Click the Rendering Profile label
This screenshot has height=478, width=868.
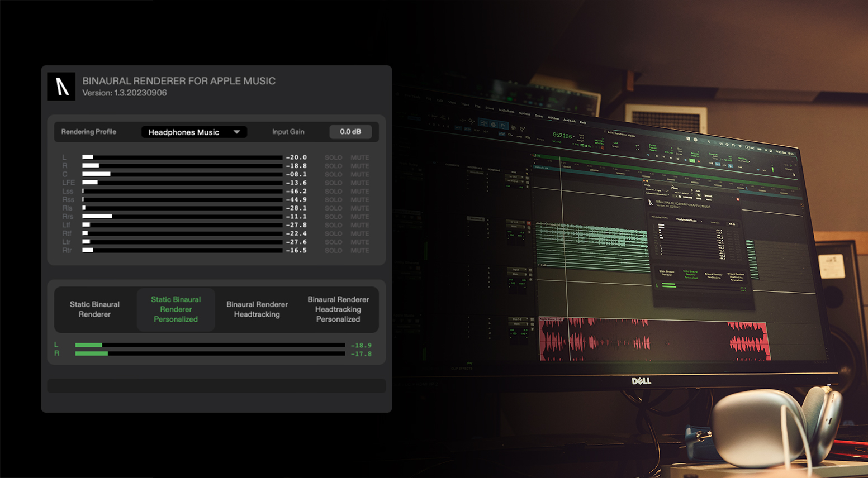[x=89, y=132]
